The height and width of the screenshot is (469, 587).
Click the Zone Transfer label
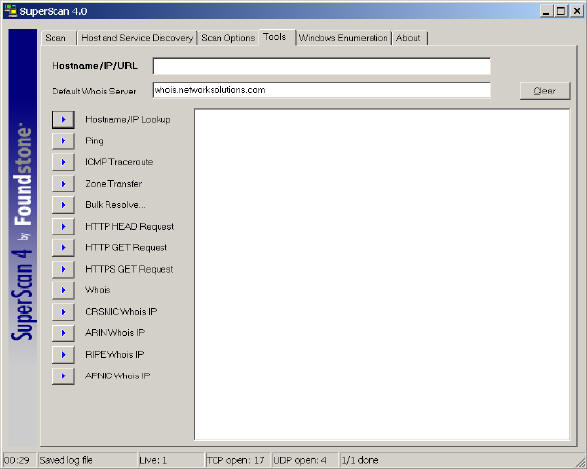(113, 184)
